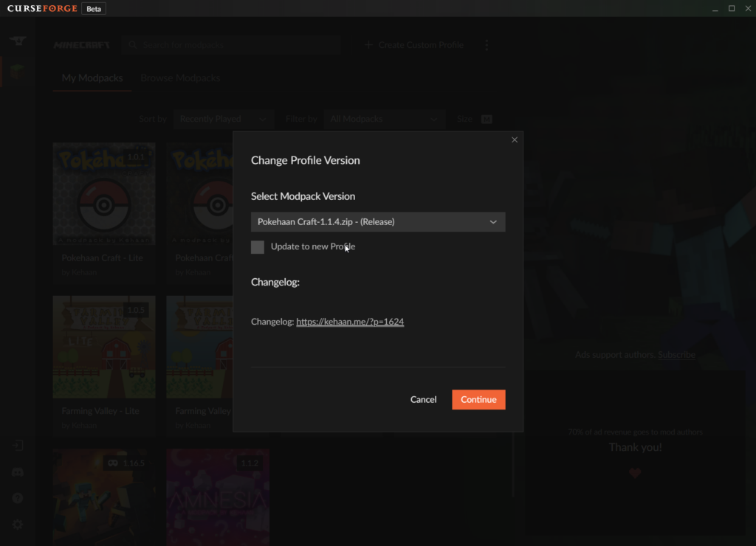The width and height of the screenshot is (756, 546).
Task: Click the search magnifier icon
Action: coord(133,45)
